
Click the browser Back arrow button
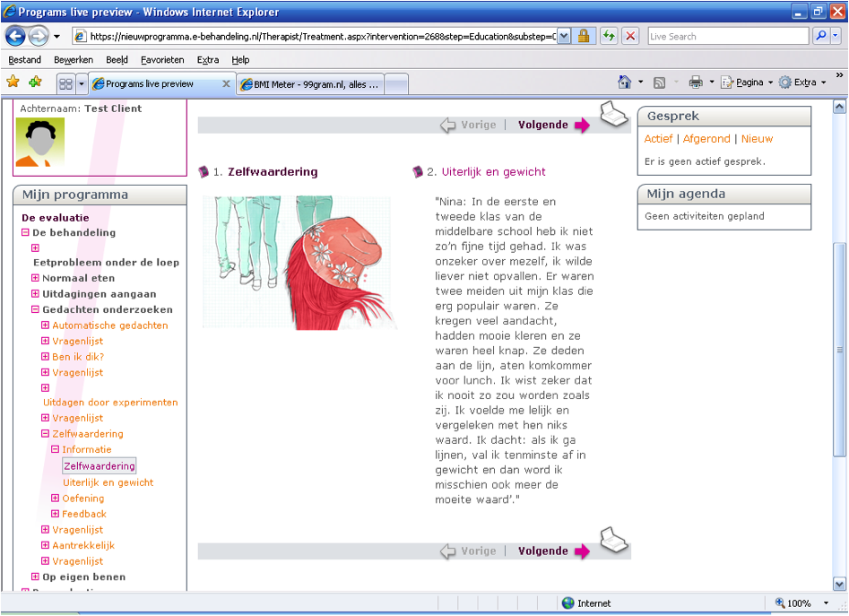(x=15, y=36)
